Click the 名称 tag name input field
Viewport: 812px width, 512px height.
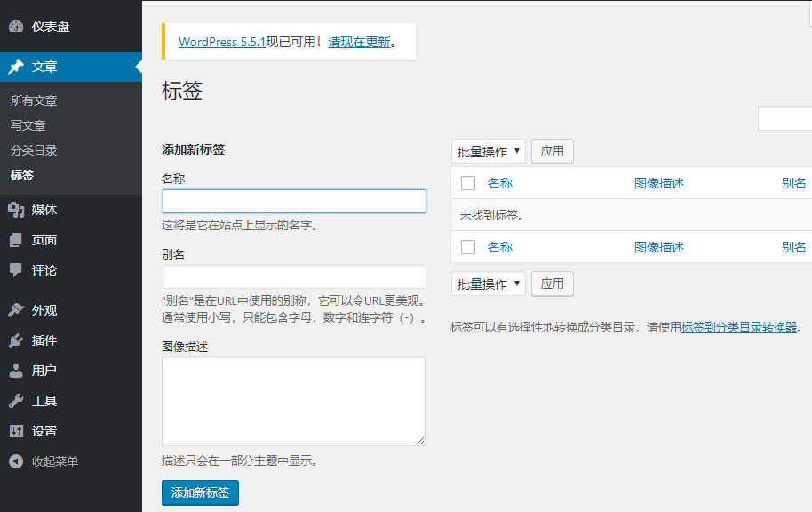coord(294,202)
